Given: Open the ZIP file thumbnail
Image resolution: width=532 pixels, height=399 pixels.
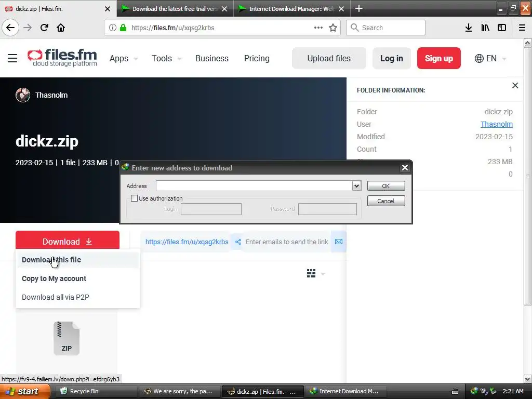Looking at the screenshot, I should click(66, 338).
